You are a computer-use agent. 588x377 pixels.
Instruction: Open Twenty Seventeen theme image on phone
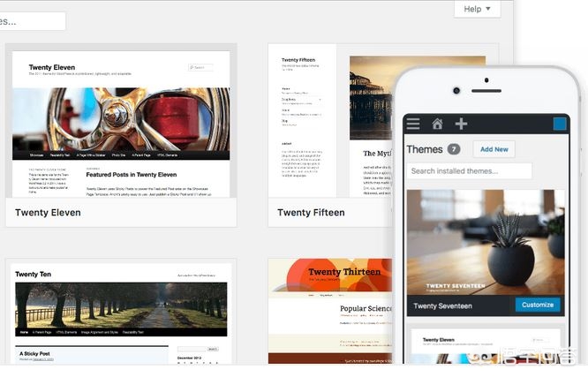coord(486,242)
